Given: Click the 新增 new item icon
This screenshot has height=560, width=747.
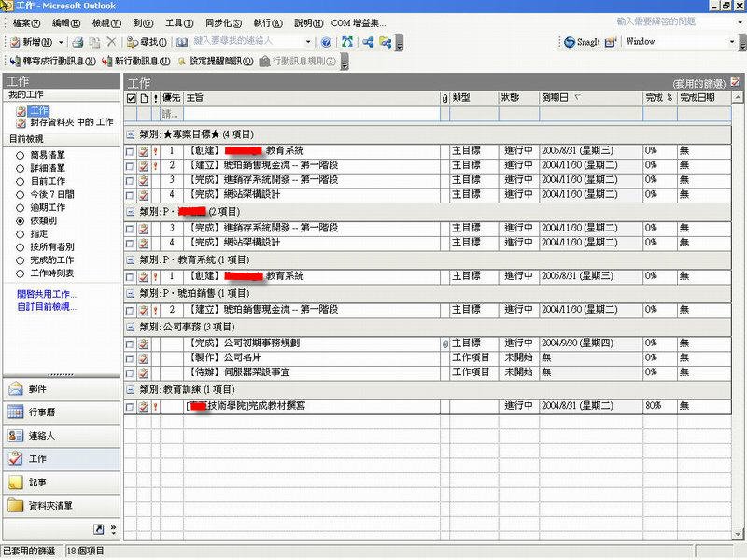Looking at the screenshot, I should click(15, 42).
